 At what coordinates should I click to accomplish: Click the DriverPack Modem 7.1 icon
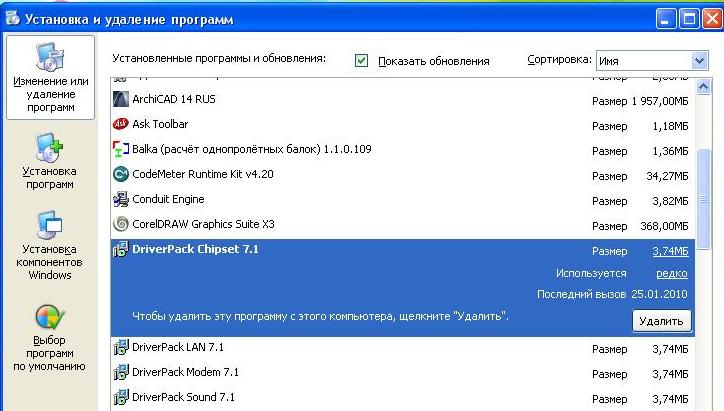[x=121, y=372]
